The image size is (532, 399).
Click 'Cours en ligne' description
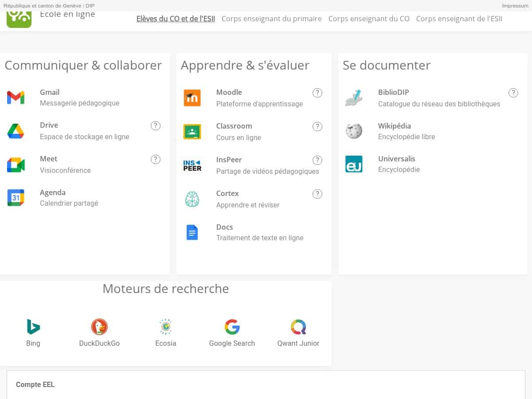(x=239, y=137)
